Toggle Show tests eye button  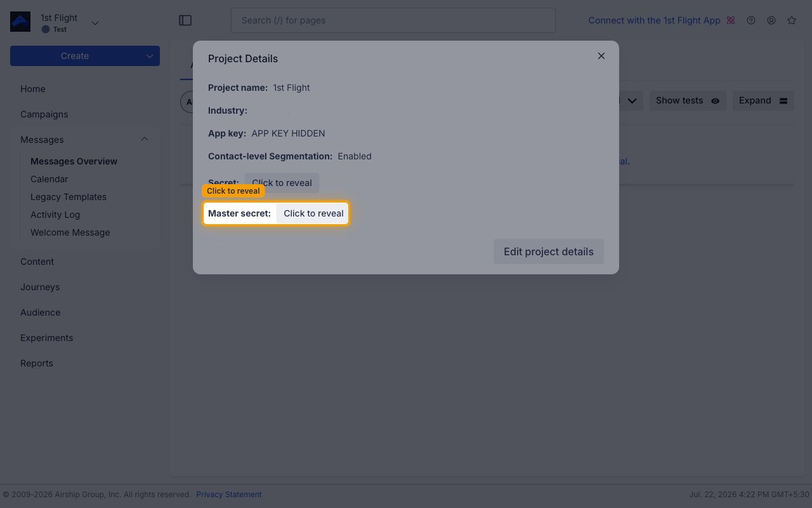click(688, 100)
